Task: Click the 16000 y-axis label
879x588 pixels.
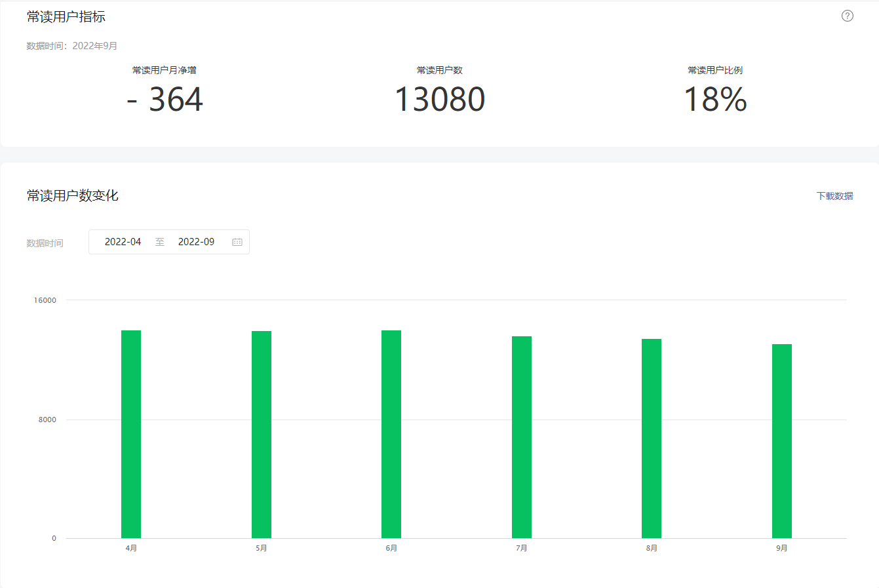Action: tap(45, 300)
